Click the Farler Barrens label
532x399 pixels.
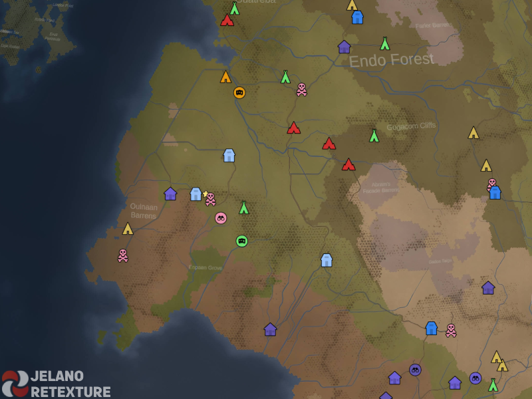(434, 25)
